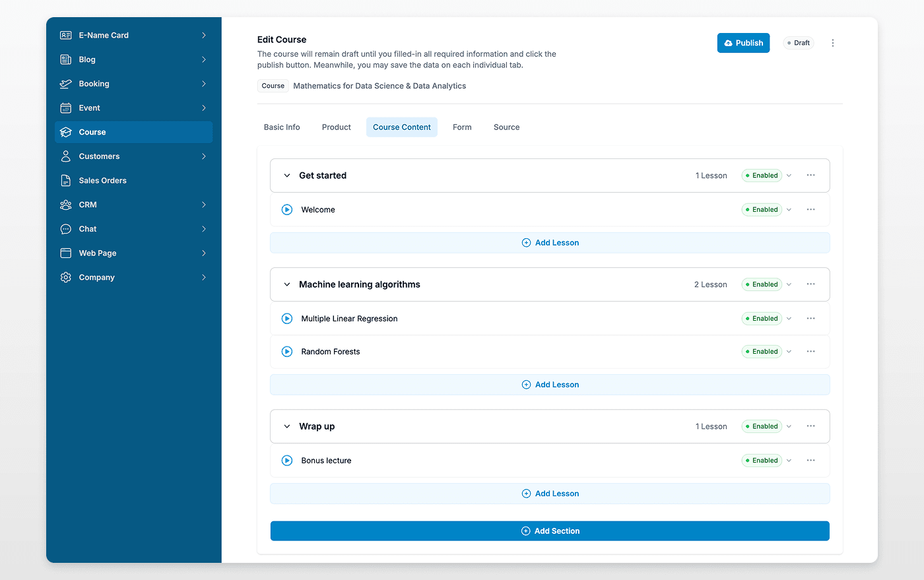Open the vertical kebab menu beside Draft
This screenshot has width=924, height=580.
(x=832, y=43)
